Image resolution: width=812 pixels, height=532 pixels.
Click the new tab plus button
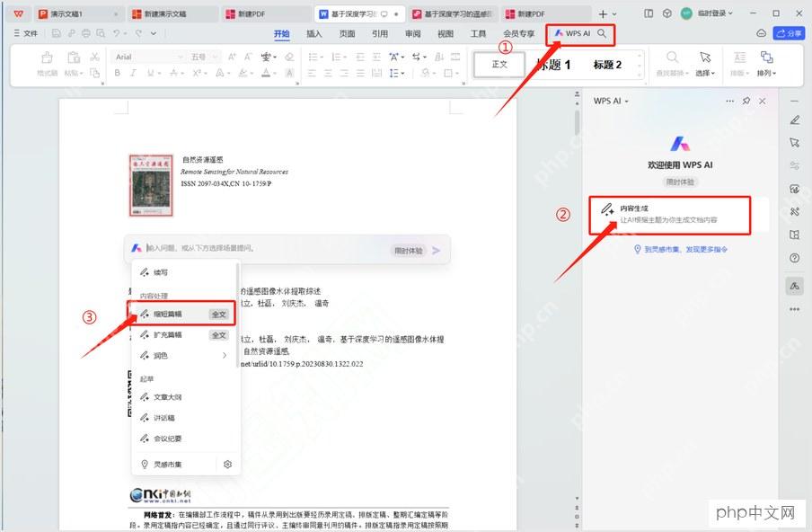[x=603, y=14]
